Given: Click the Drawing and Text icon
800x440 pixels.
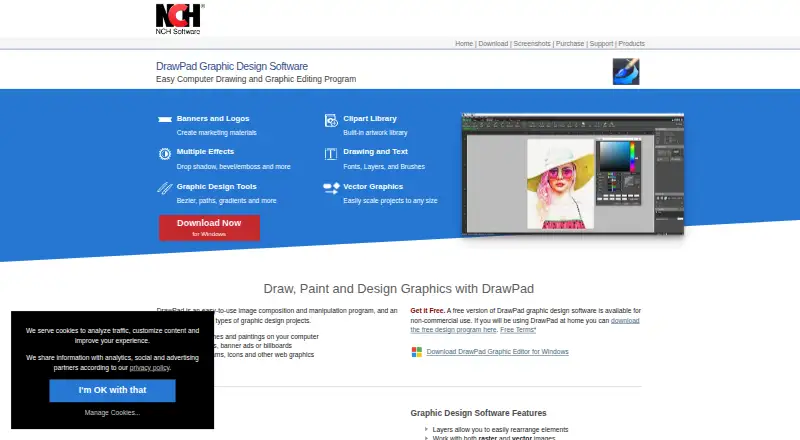Looking at the screenshot, I should tap(331, 154).
